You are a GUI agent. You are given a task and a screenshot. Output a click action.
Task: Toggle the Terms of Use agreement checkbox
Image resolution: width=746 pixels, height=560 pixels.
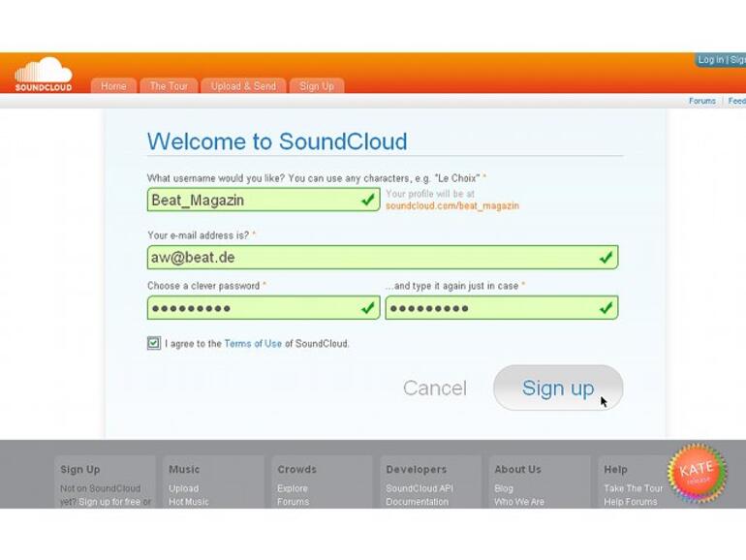[x=154, y=343]
